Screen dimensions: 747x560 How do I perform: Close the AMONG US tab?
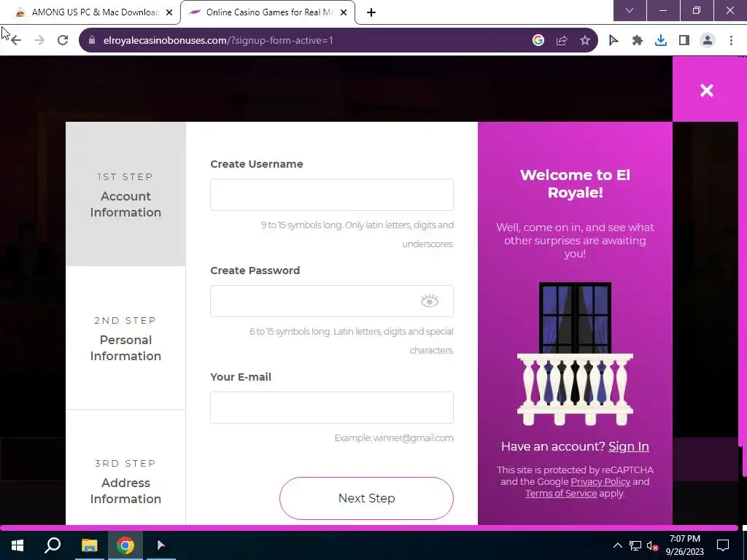tap(169, 13)
